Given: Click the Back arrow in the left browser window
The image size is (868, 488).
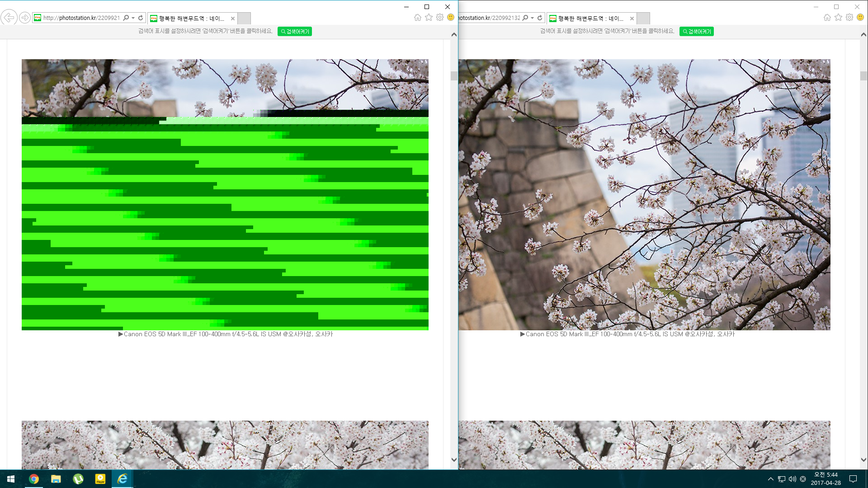Looking at the screenshot, I should click(x=9, y=18).
